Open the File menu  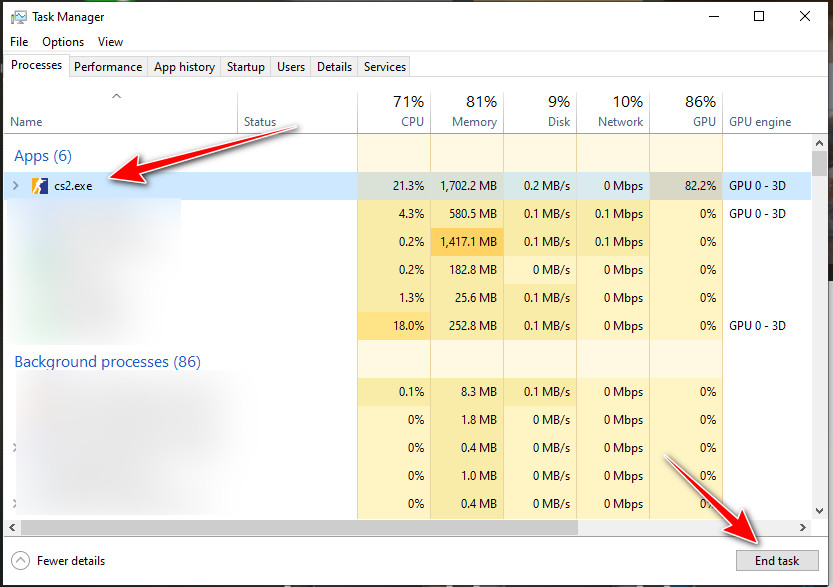(x=19, y=42)
